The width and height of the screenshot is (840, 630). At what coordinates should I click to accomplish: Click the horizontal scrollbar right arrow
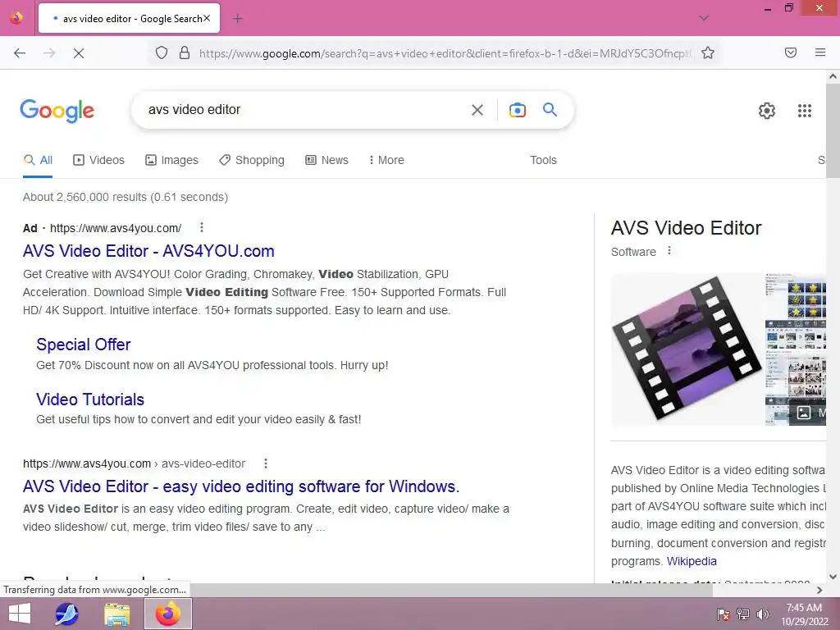click(x=819, y=590)
